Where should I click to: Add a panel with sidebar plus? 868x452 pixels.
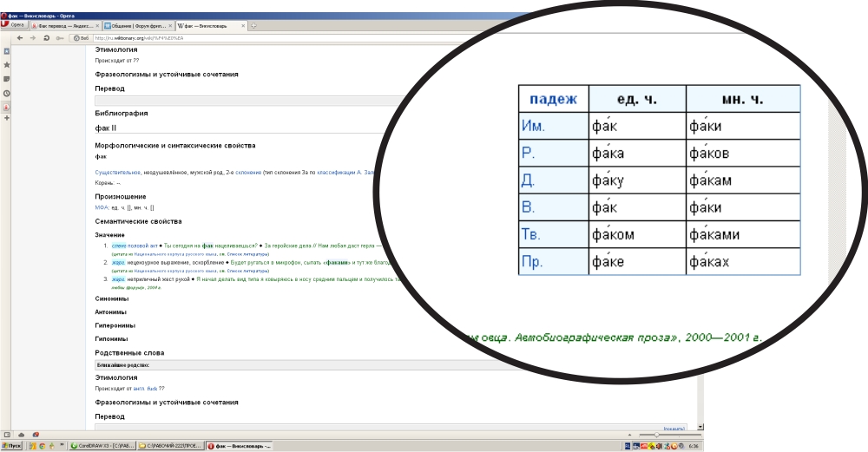pyautogui.click(x=7, y=118)
